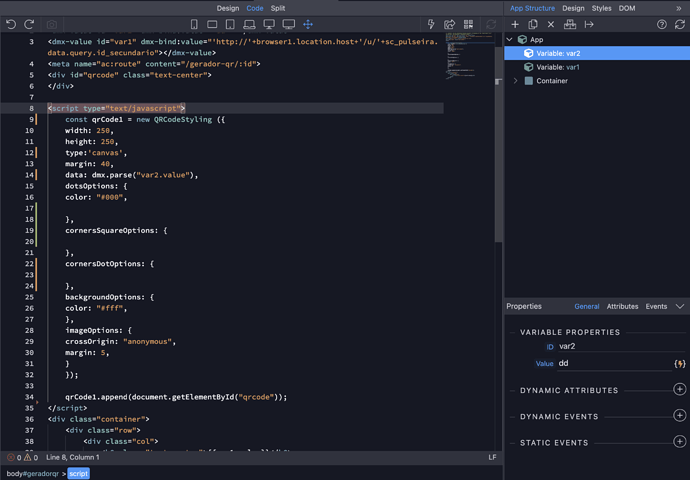
Task: Add a static event with plus button
Action: coord(679,442)
